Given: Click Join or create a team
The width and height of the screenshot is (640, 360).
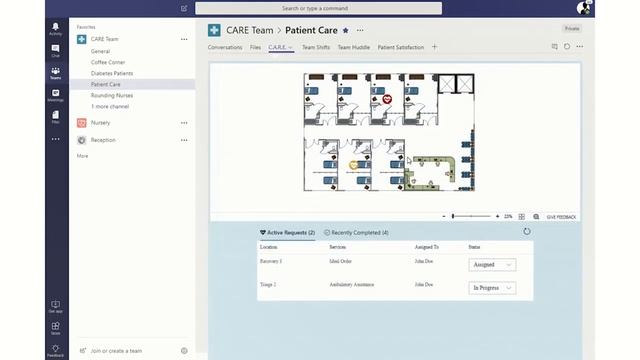Looking at the screenshot, I should coord(116,351).
